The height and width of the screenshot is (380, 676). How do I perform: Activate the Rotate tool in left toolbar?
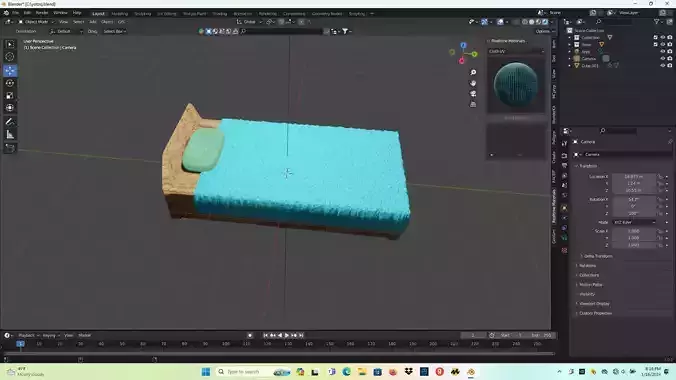[10, 83]
